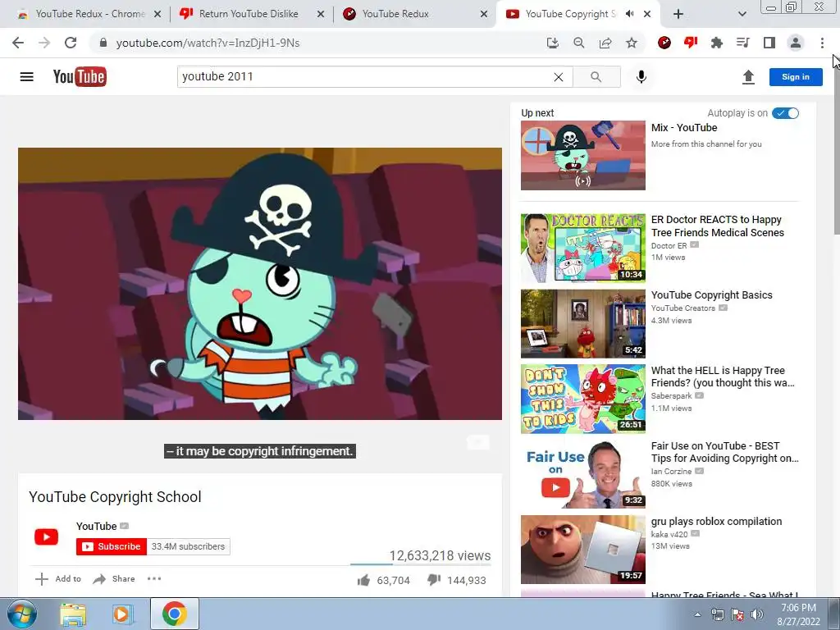This screenshot has width=840, height=630.
Task: Click the thumbs down dislike icon
Action: (x=434, y=580)
